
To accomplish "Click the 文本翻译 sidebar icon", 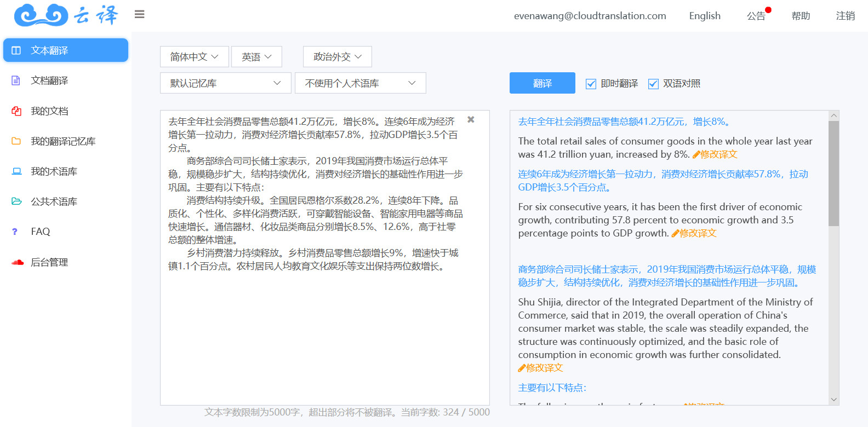I will (x=16, y=50).
